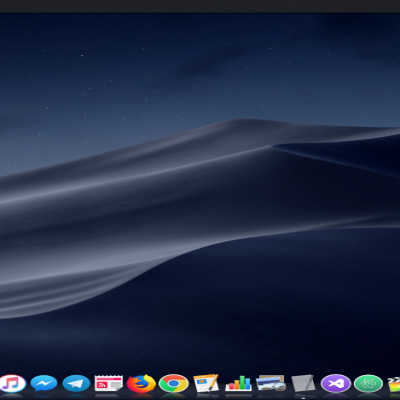Open Preview app from the dock
400x400 pixels.
pyautogui.click(x=271, y=383)
